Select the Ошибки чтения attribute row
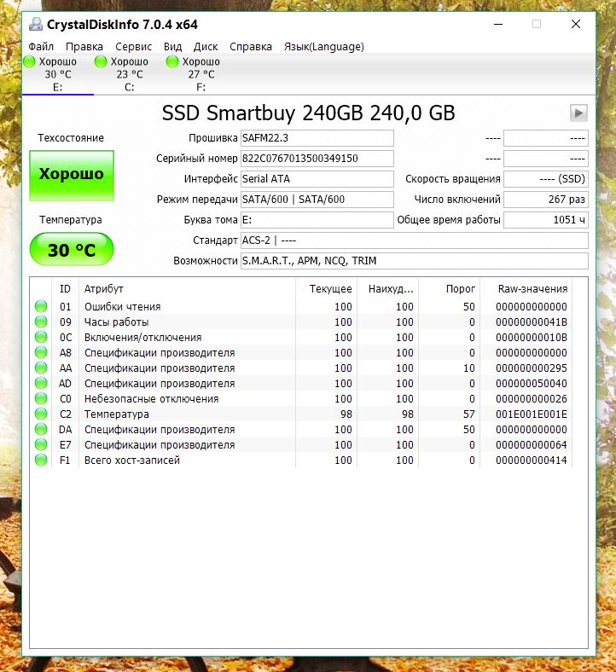Viewport: 616px width, 672px height. click(301, 306)
